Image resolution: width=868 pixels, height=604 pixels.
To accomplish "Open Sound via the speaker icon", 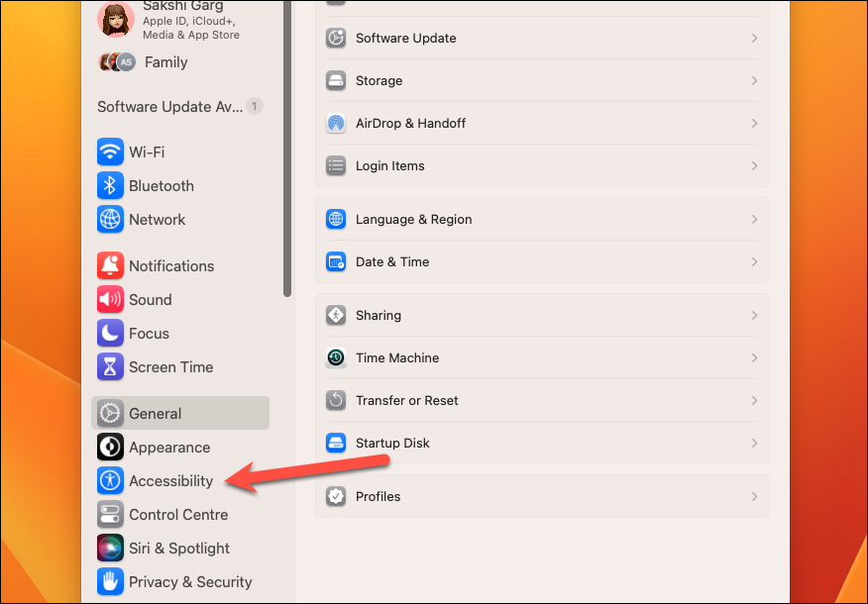I will pyautogui.click(x=110, y=299).
